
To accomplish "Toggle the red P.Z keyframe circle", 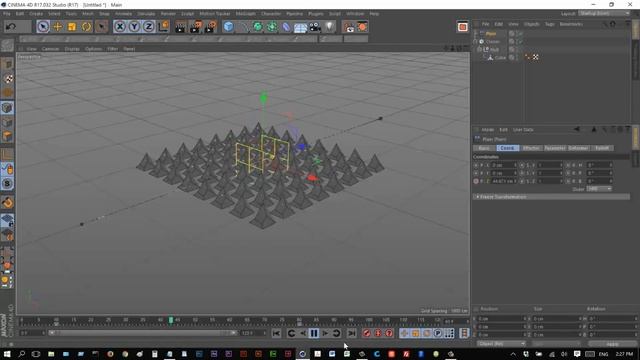I will [x=476, y=181].
